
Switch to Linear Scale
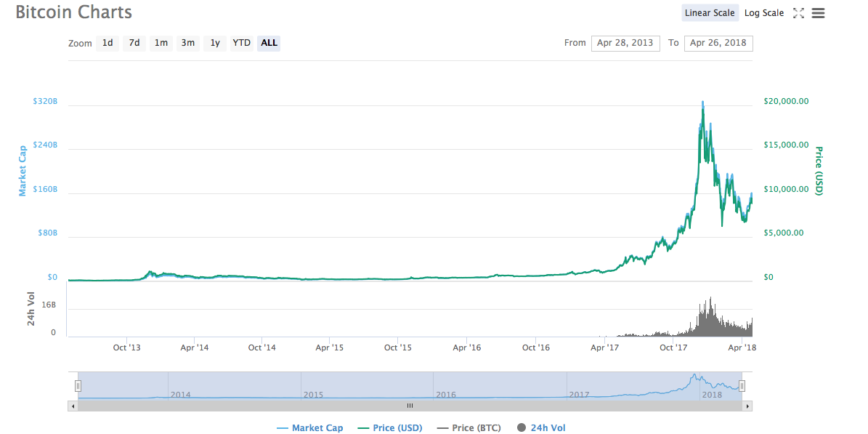point(710,13)
